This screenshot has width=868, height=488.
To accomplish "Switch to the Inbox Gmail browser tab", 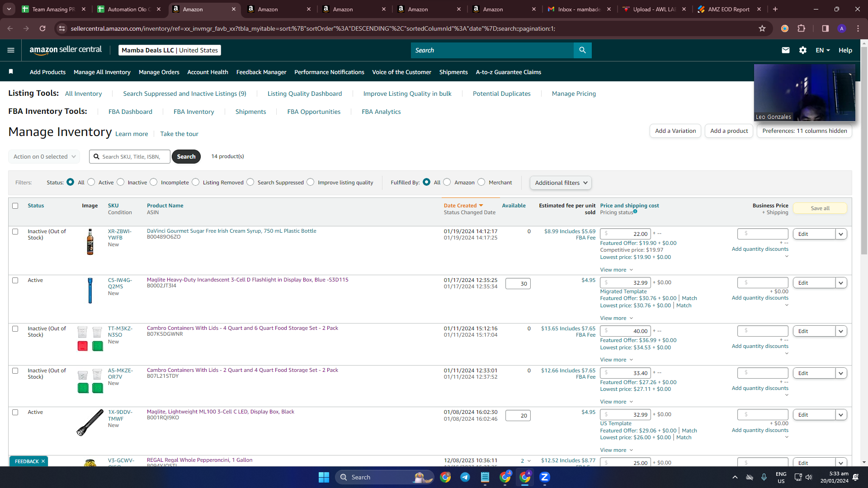I will (x=579, y=9).
